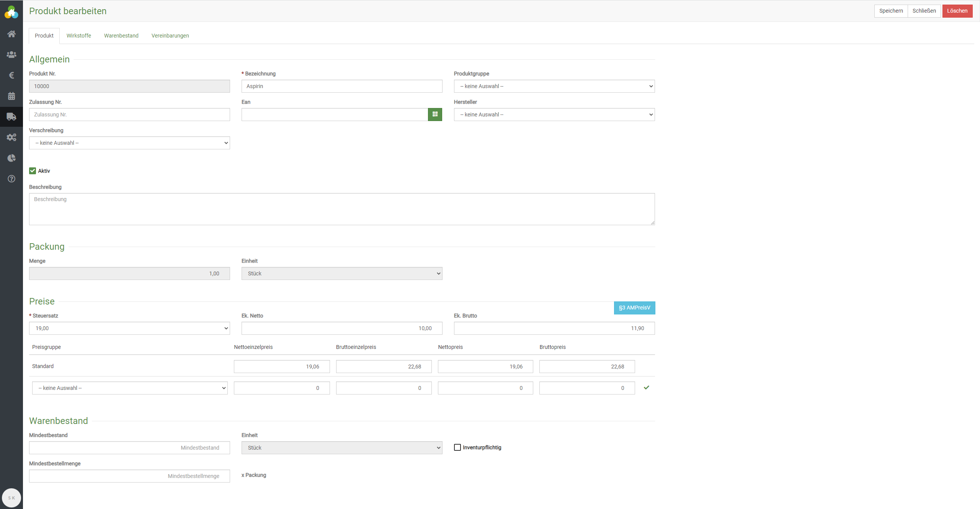This screenshot has height=509, width=980.
Task: Click the Speichern button
Action: click(891, 11)
